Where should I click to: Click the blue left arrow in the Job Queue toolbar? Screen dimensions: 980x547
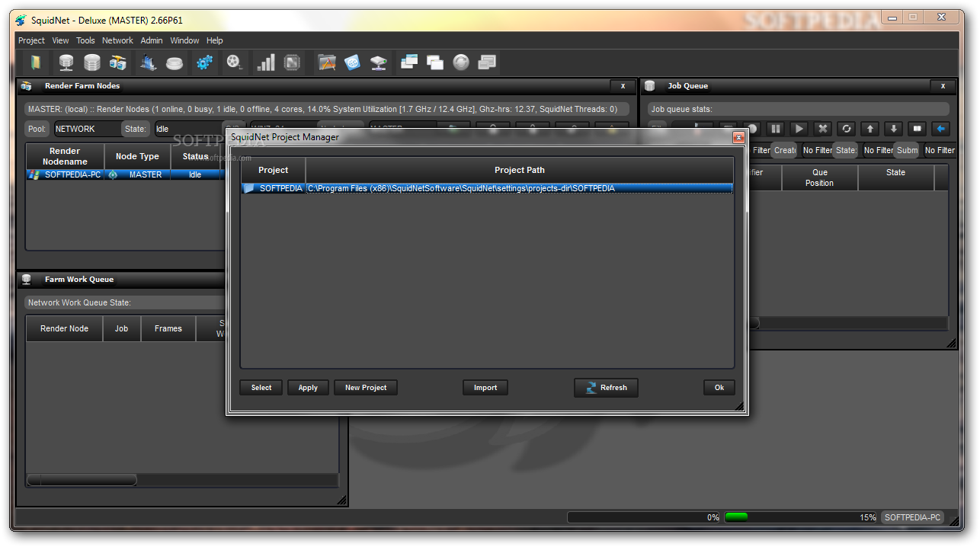(x=941, y=129)
